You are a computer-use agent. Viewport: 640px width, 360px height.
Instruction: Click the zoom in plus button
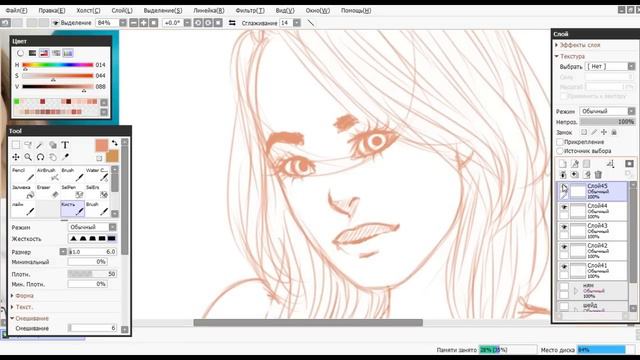[143, 23]
